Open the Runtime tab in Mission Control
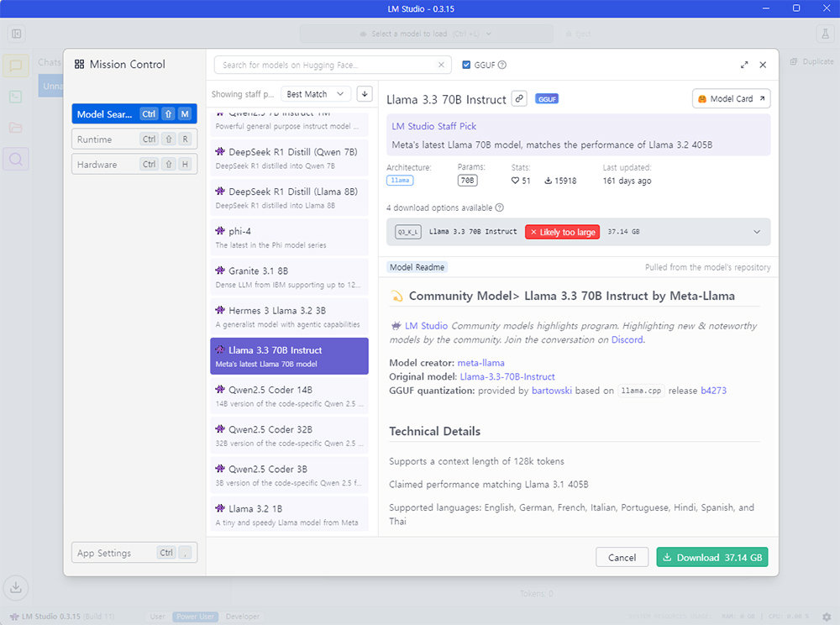Viewport: 840px width, 625px height. [134, 139]
